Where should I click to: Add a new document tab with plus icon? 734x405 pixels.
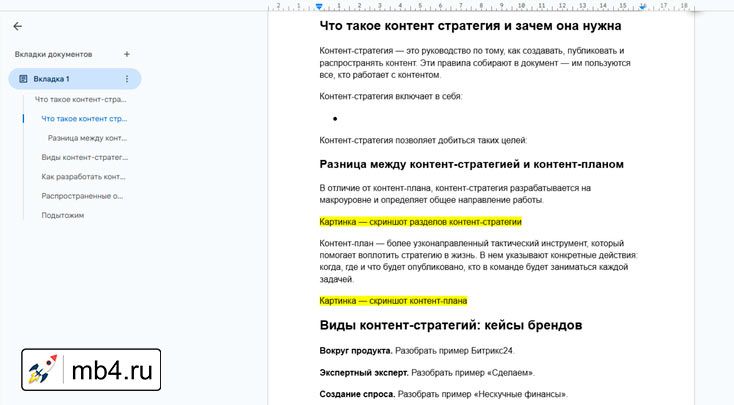point(126,54)
